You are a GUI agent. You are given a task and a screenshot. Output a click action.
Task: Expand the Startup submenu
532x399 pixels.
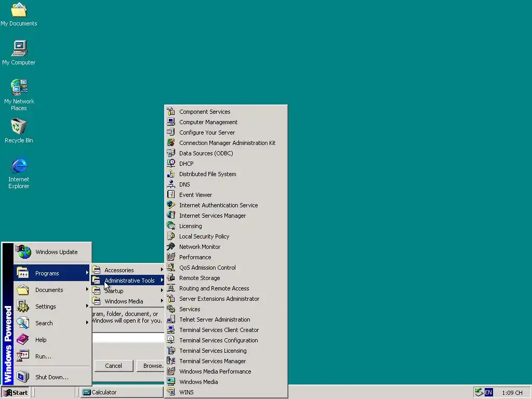[128, 291]
